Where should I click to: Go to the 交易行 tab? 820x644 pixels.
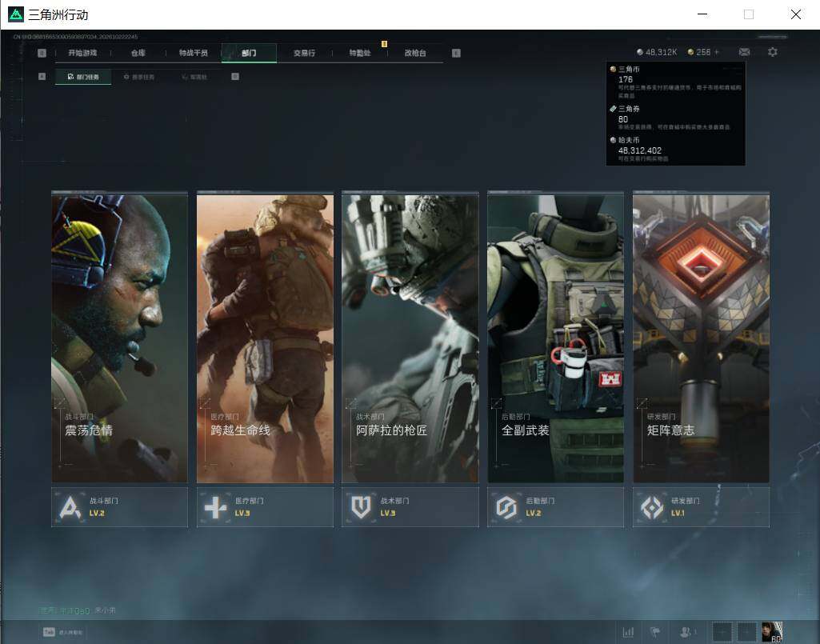tap(304, 53)
